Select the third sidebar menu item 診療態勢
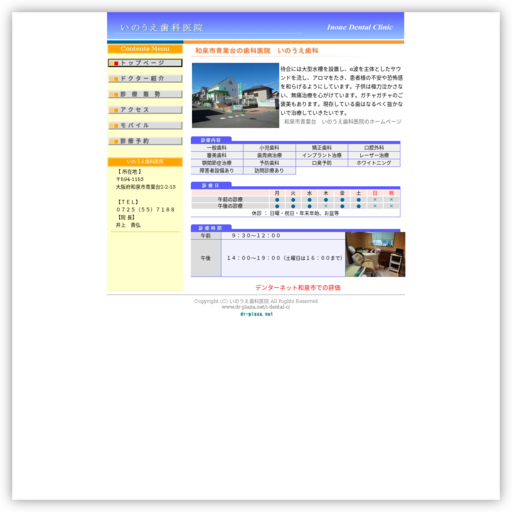The image size is (512, 512). point(145,94)
